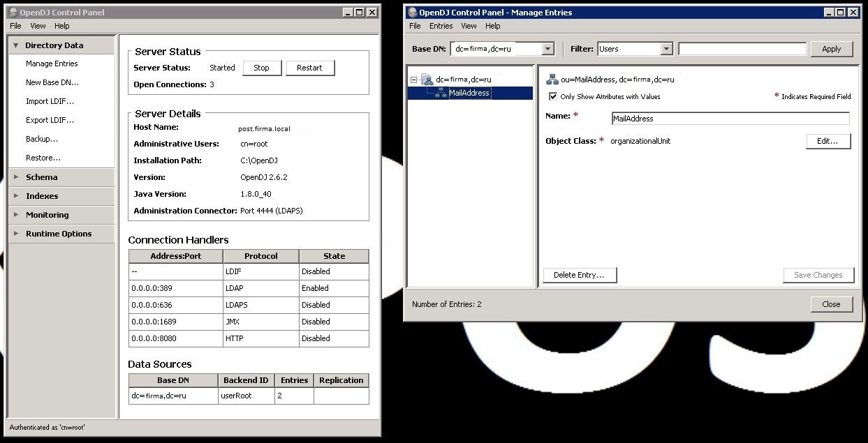The width and height of the screenshot is (868, 443).
Task: Toggle Only Show Attributes with Values checkbox
Action: (x=553, y=96)
